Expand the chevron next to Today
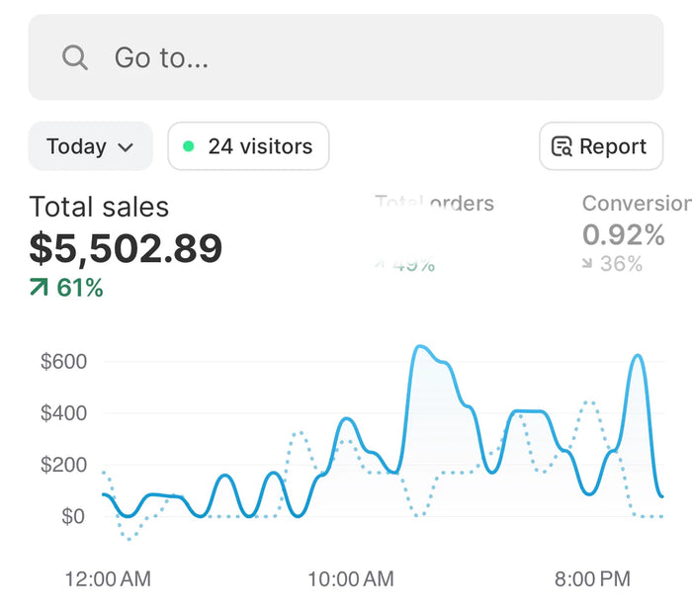The height and width of the screenshot is (616, 692). click(x=126, y=147)
